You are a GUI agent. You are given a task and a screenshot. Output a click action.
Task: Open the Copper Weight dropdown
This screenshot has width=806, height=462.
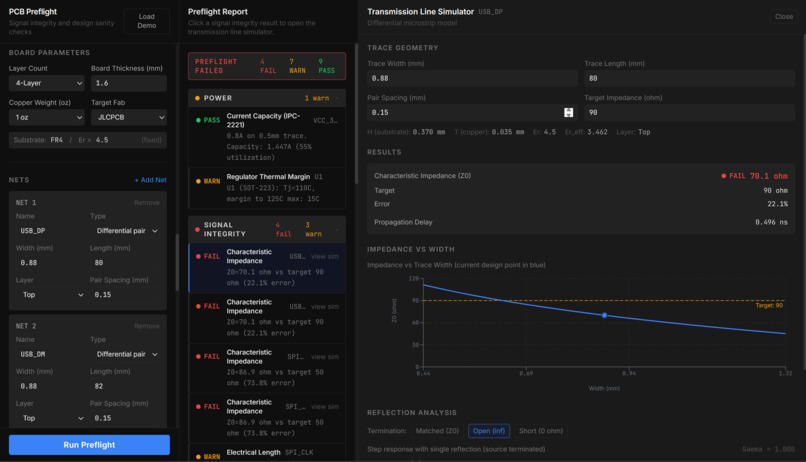(x=46, y=117)
